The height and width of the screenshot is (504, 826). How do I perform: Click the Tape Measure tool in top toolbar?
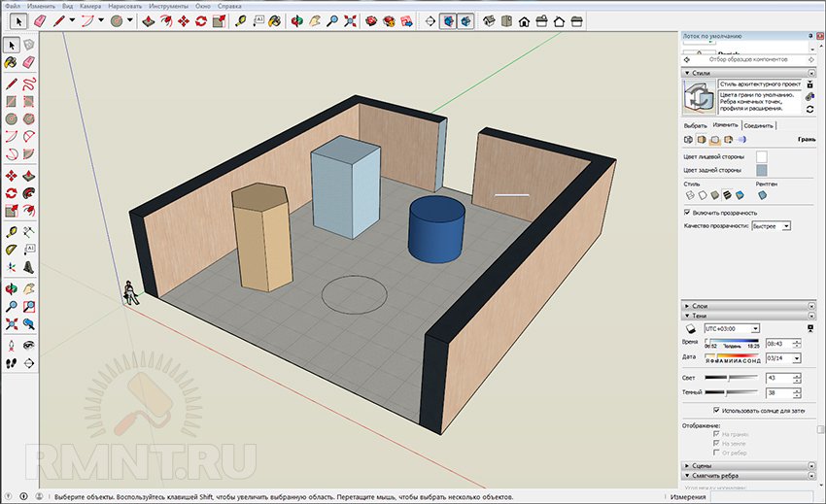241,20
